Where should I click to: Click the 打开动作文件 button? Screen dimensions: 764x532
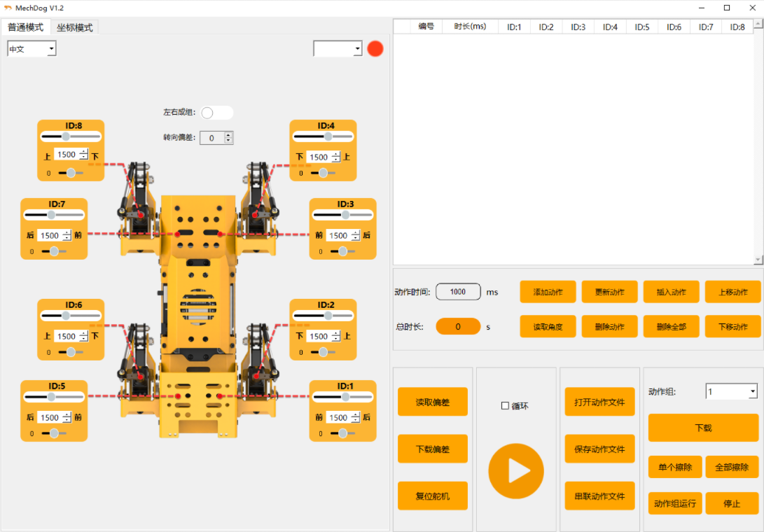tap(600, 402)
